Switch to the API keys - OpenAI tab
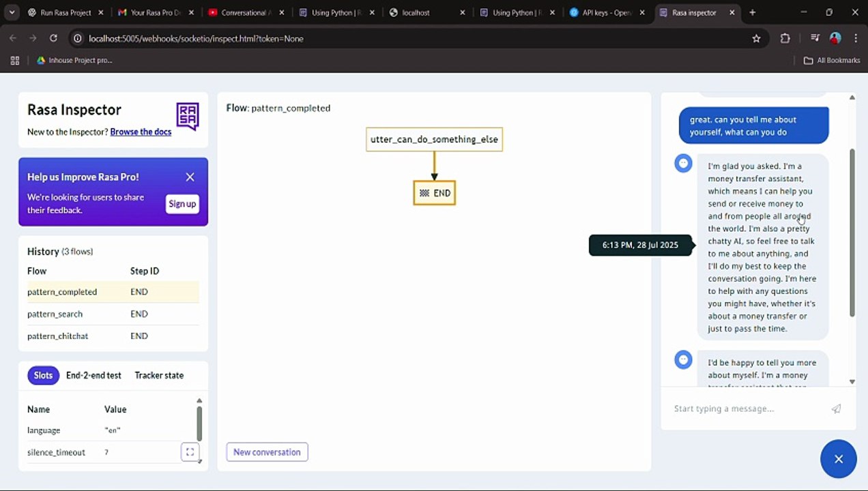The image size is (868, 491). [x=607, y=12]
